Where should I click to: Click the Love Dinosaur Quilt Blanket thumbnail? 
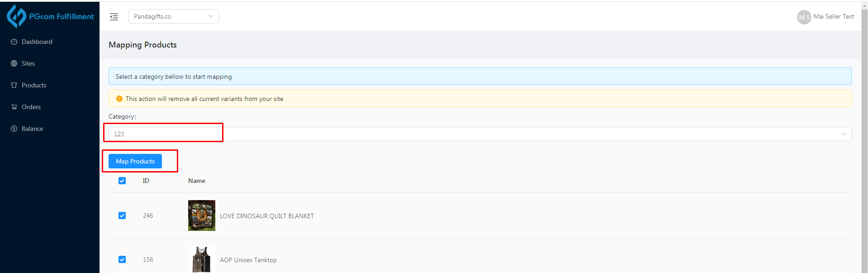202,216
